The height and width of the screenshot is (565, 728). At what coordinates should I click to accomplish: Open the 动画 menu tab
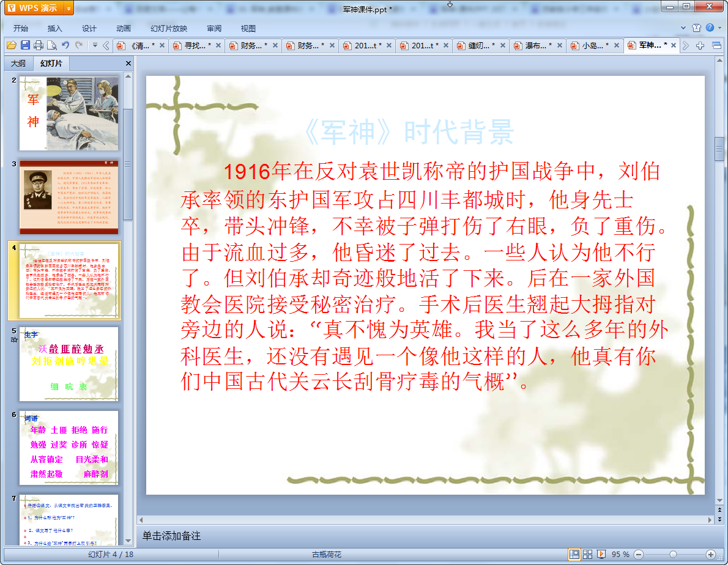(x=123, y=28)
